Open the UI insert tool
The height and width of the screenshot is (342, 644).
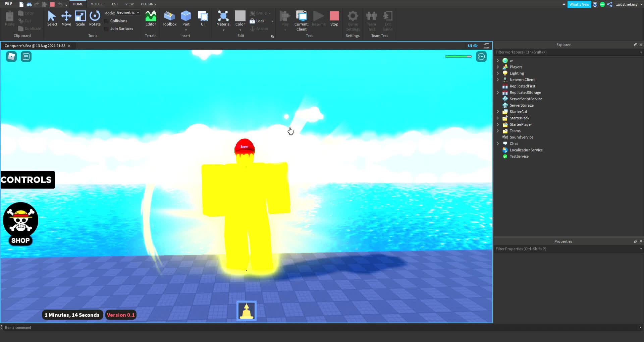(x=203, y=18)
